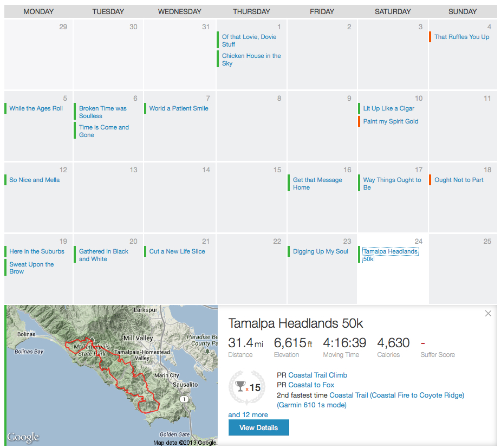Screen dimensions: 501x448
Task: Open 'While the Ages Roll' activity
Action: click(36, 108)
